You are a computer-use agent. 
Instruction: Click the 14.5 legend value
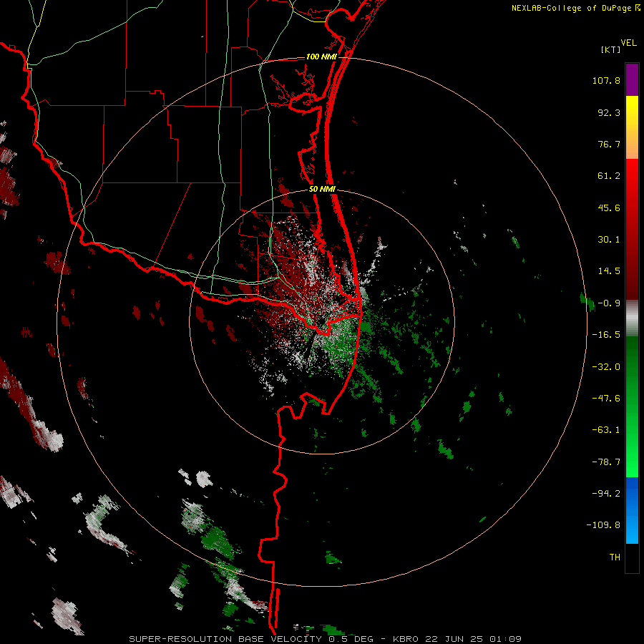pyautogui.click(x=609, y=271)
